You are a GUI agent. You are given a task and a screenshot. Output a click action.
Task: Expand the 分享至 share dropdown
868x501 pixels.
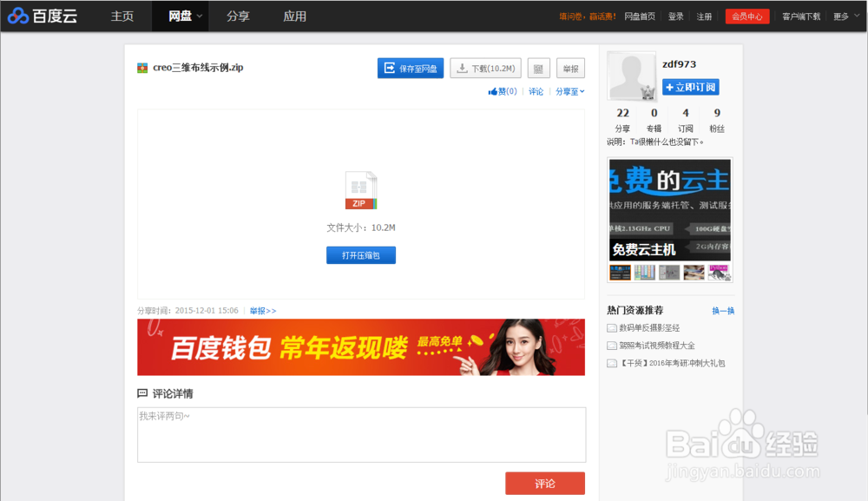(x=570, y=92)
